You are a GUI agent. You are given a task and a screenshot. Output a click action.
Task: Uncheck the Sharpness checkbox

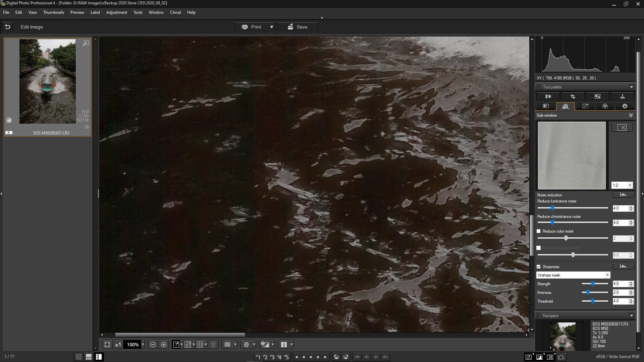[539, 267]
